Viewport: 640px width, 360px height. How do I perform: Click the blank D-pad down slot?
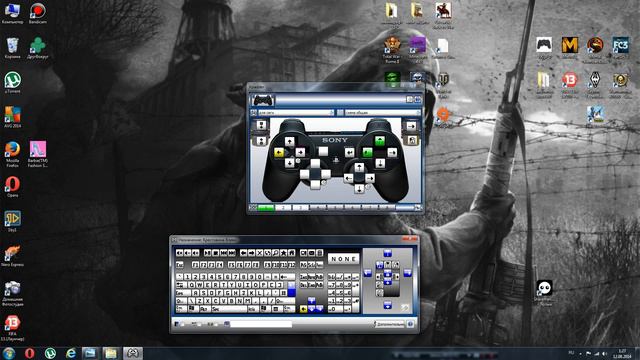[x=315, y=184]
